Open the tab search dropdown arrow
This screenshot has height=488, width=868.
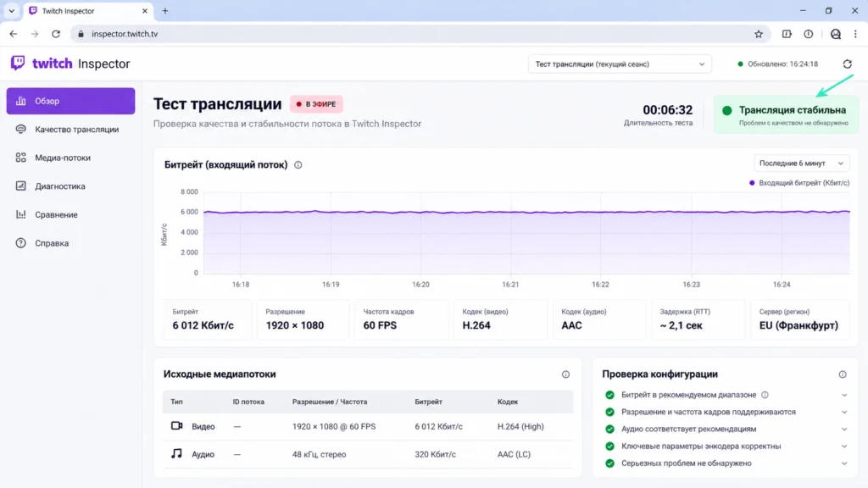coord(12,10)
